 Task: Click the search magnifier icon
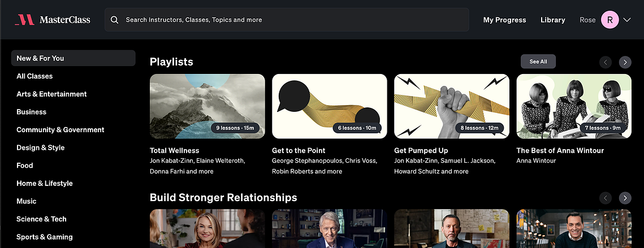point(115,20)
